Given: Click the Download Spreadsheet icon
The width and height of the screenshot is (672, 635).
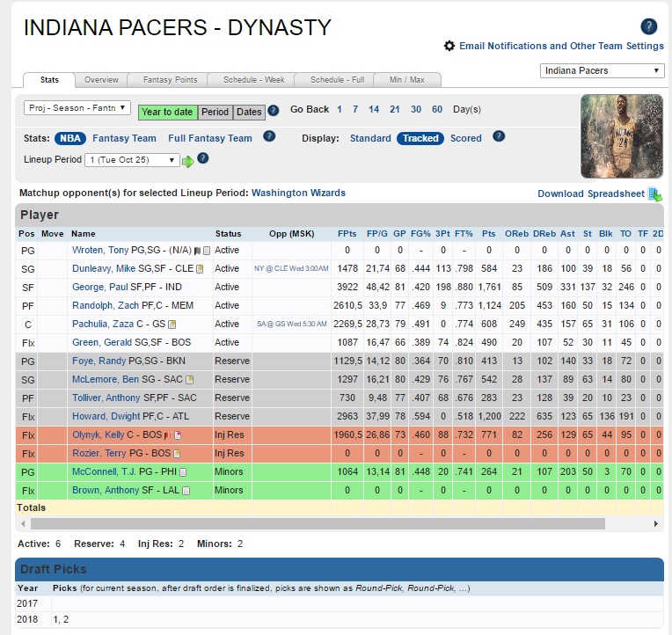Looking at the screenshot, I should point(655,194).
